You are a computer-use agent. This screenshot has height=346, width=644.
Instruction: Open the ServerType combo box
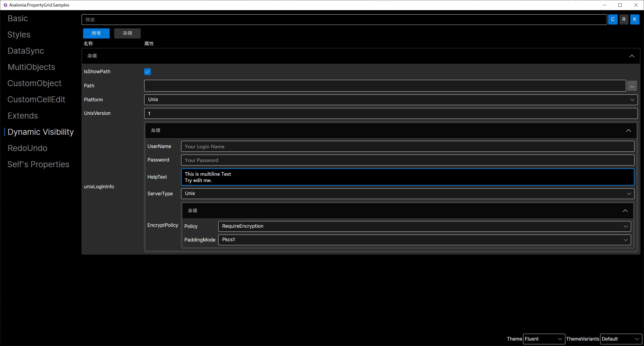click(x=408, y=194)
